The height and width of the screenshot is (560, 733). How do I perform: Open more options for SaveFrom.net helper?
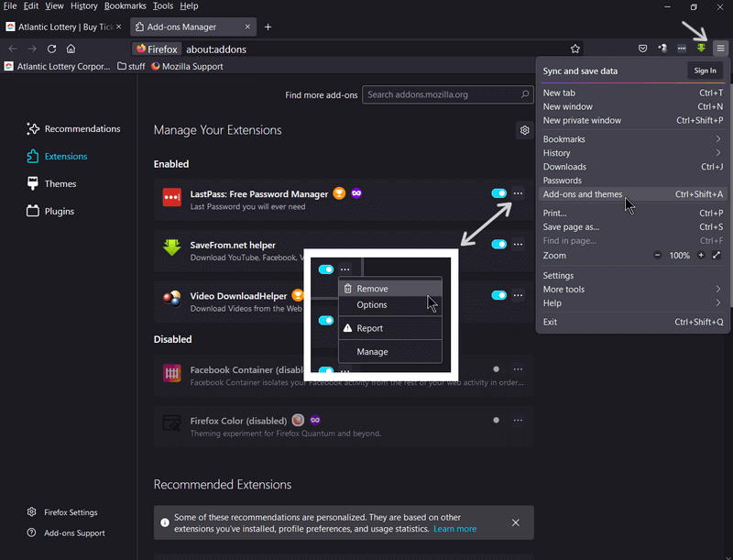(x=518, y=244)
